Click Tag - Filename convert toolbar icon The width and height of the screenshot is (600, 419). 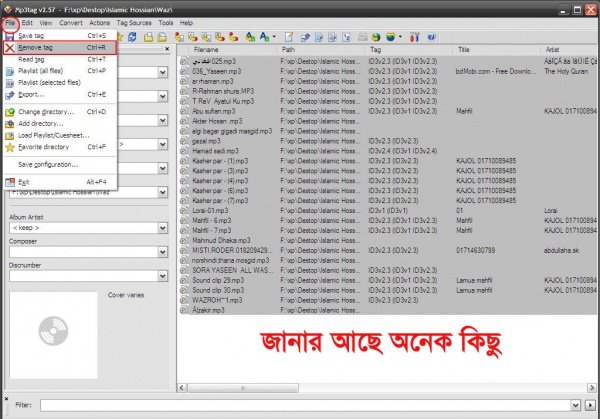click(179, 37)
